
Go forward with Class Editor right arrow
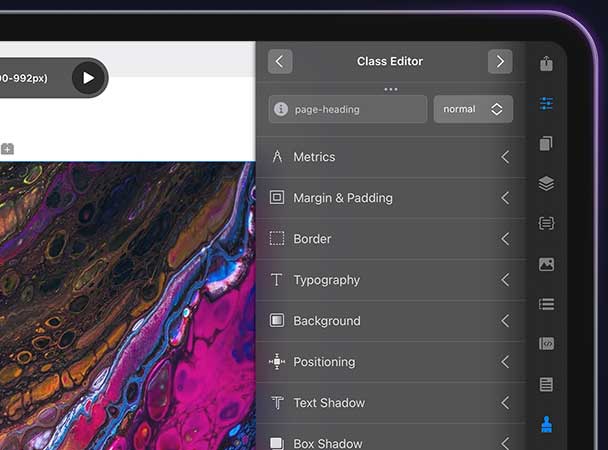point(500,61)
